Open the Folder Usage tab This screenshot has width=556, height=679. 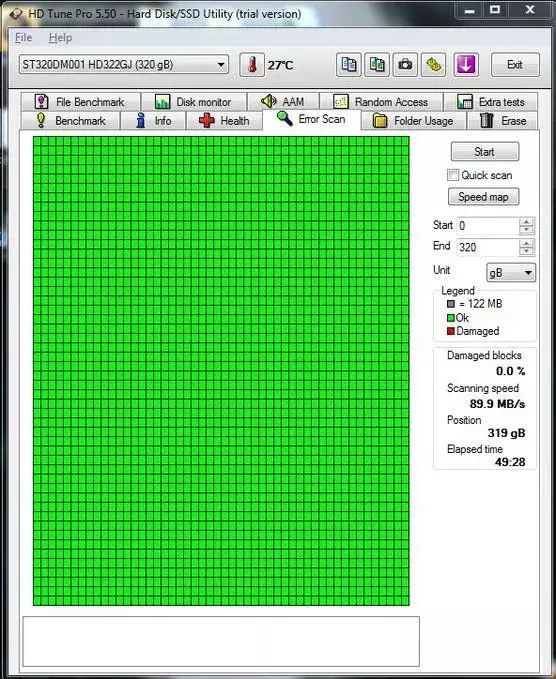[414, 120]
